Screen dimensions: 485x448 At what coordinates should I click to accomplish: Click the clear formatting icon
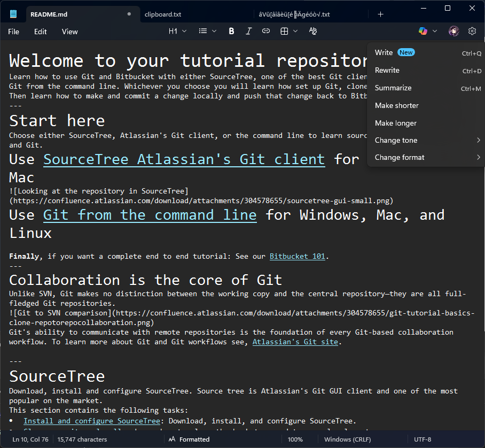point(313,32)
